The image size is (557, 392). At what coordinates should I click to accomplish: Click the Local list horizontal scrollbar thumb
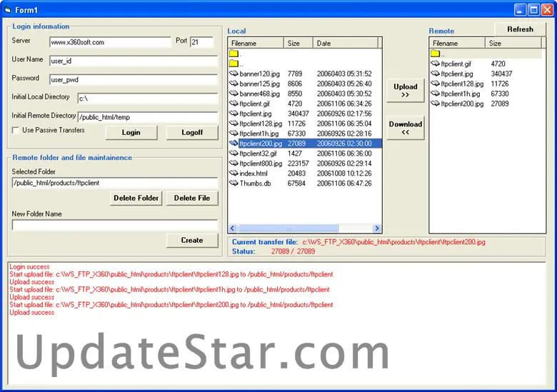[x=288, y=228]
